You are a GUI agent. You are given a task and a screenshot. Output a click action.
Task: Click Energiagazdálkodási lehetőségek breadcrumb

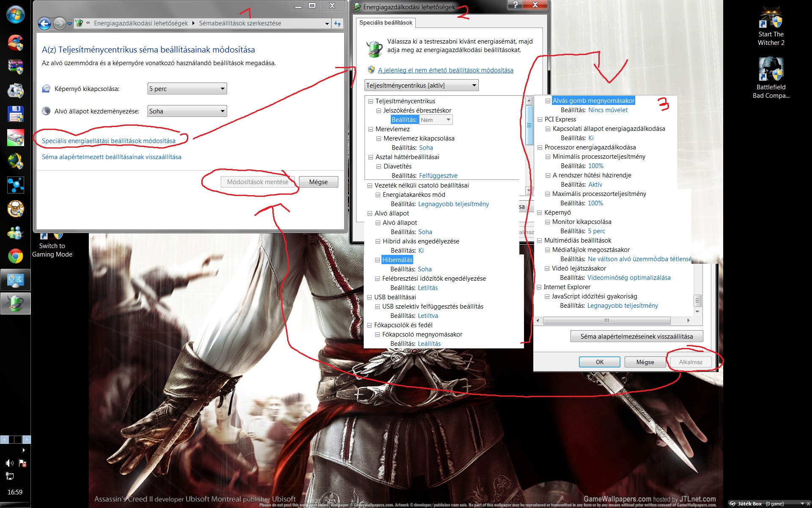[x=141, y=23]
